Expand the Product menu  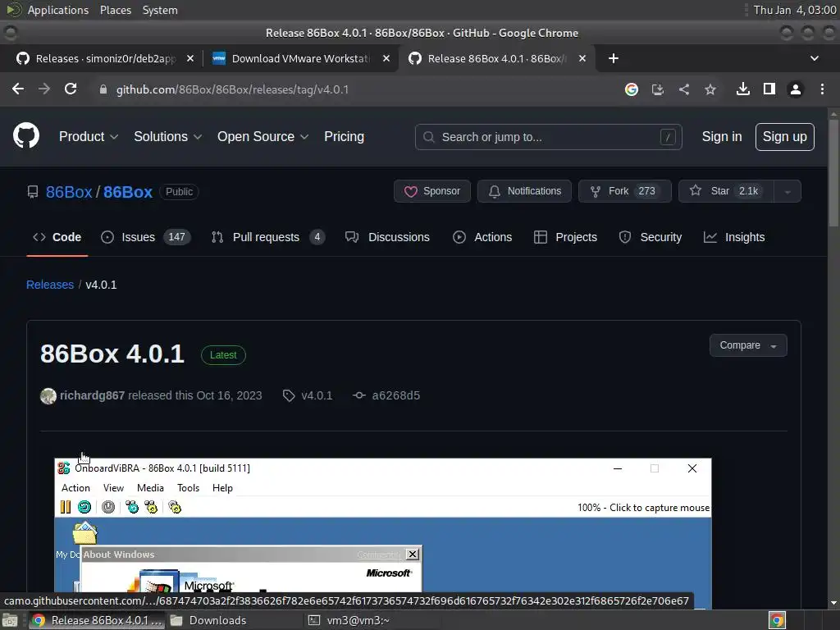coord(89,137)
